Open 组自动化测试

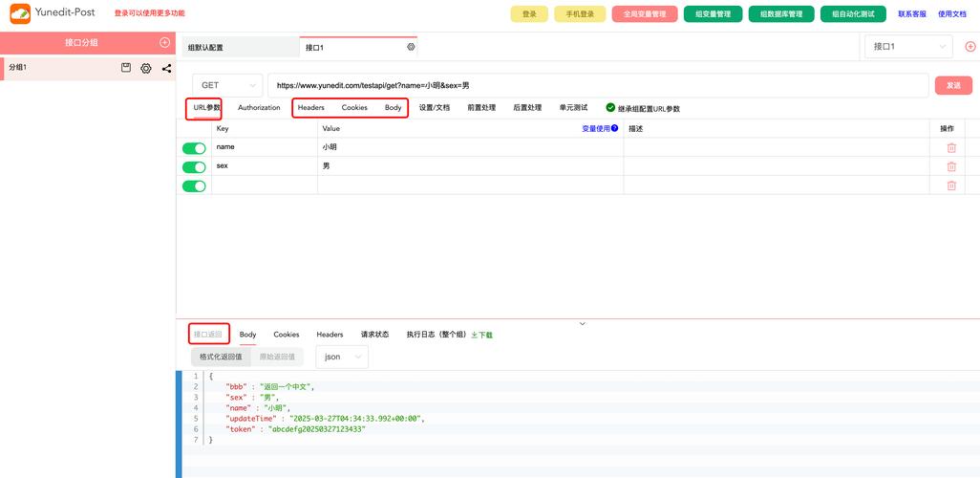click(853, 13)
